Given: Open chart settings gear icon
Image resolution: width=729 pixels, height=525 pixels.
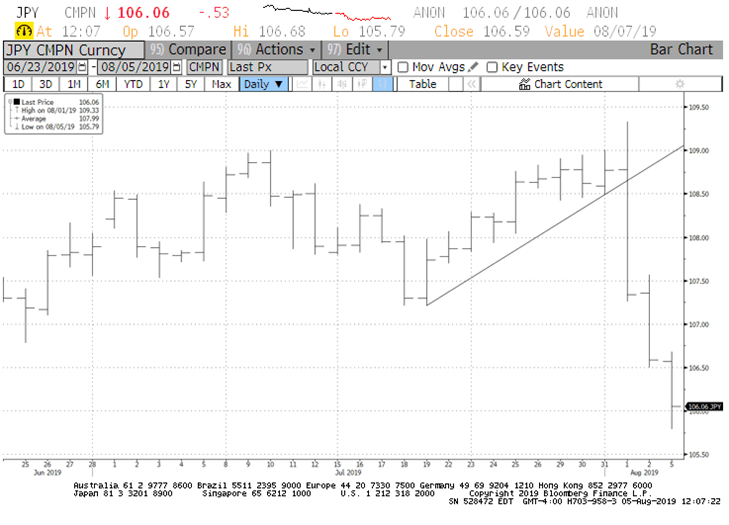Looking at the screenshot, I should tap(679, 85).
